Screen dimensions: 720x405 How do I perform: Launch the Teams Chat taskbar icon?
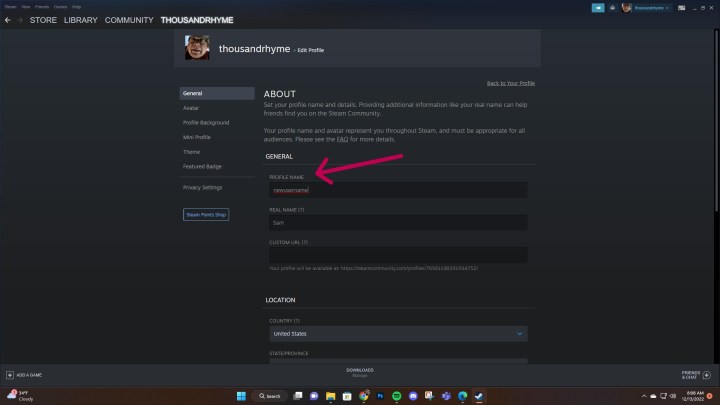[x=314, y=396]
